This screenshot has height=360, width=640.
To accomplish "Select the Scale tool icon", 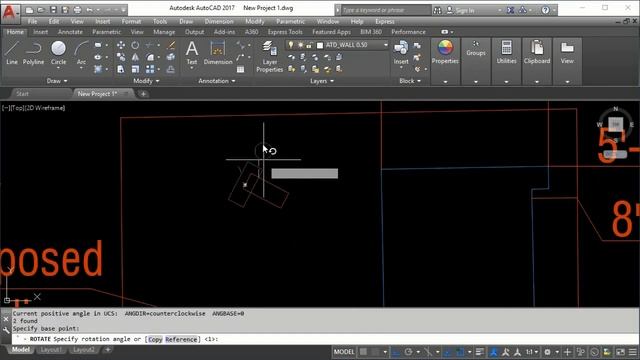I will point(135,69).
